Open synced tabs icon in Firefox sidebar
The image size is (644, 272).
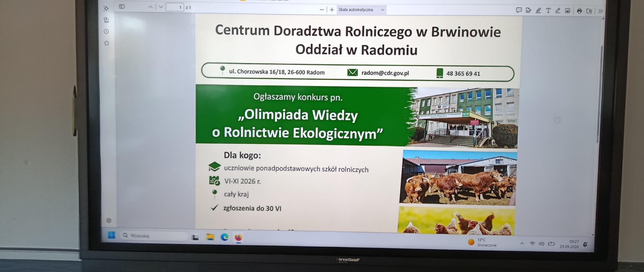pos(106,20)
